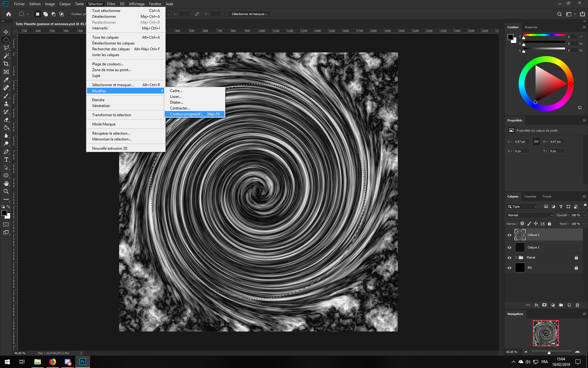This screenshot has width=588, height=368.
Task: Switch to the Couches tab
Action: [x=530, y=197]
